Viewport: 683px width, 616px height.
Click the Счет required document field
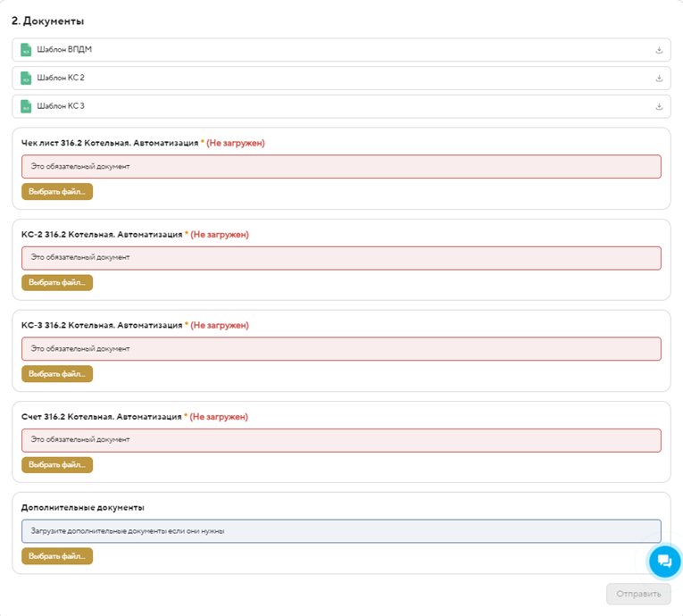coord(341,440)
